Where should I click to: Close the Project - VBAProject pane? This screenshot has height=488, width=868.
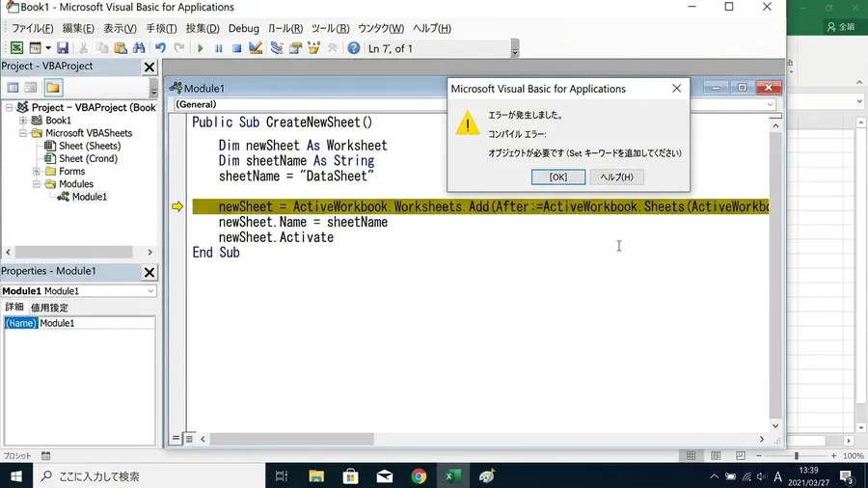(x=149, y=67)
